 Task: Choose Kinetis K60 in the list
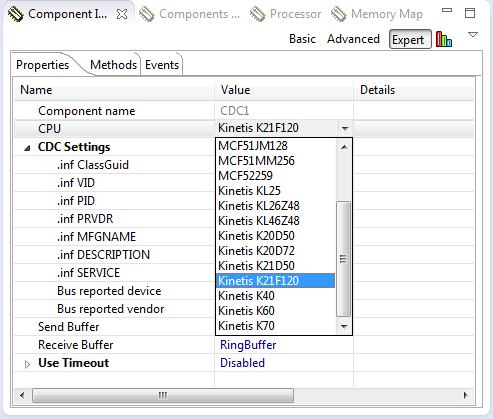[x=276, y=311]
